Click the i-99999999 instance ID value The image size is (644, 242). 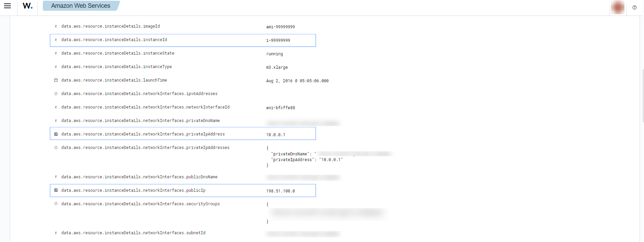point(278,40)
